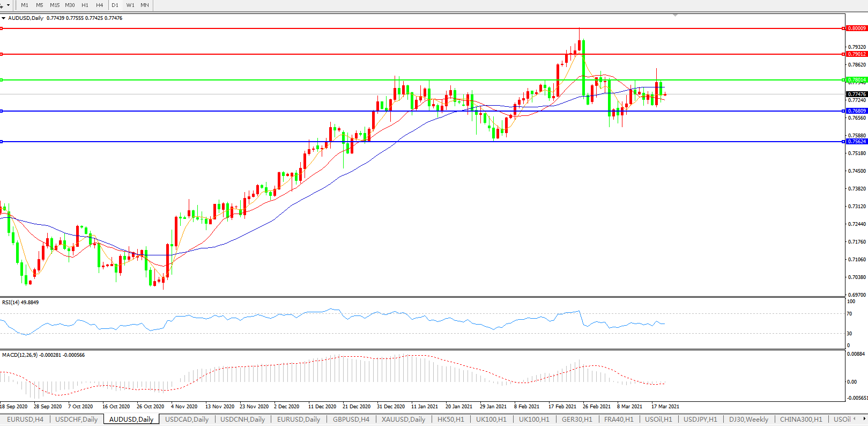Switch to the H4 timeframe
Screen dimensions: 868x426
[99, 5]
